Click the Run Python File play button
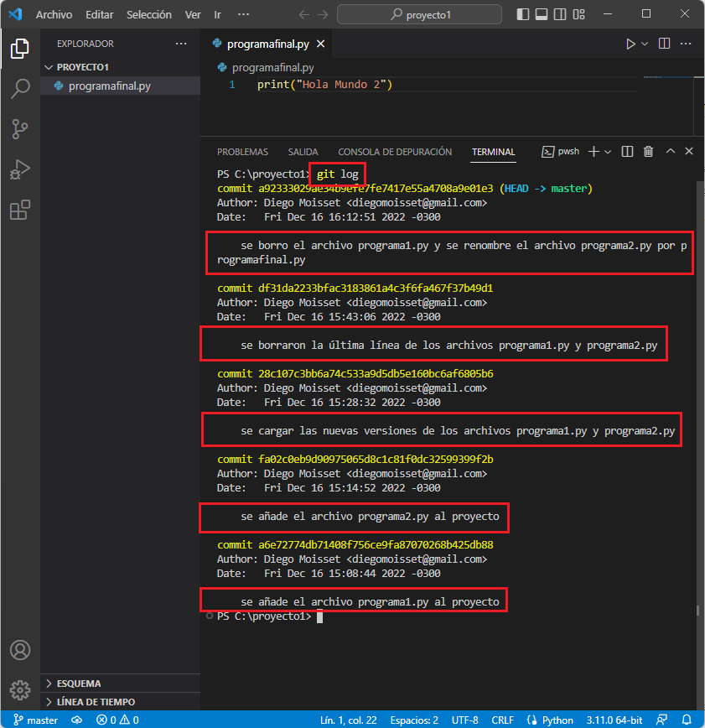The image size is (705, 728). coord(630,44)
